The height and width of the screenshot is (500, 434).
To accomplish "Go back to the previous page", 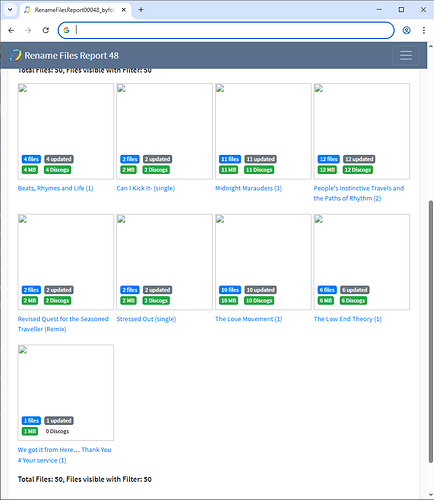I will click(11, 30).
